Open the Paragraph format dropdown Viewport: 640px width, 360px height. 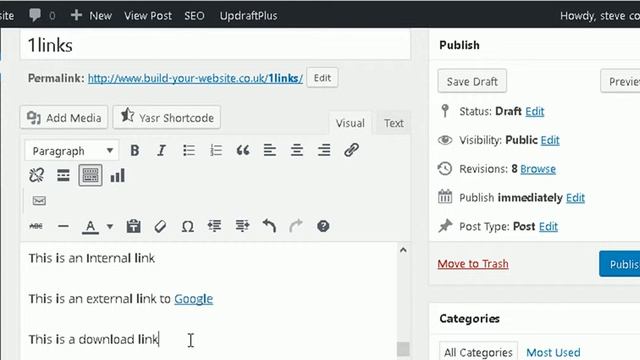[72, 151]
